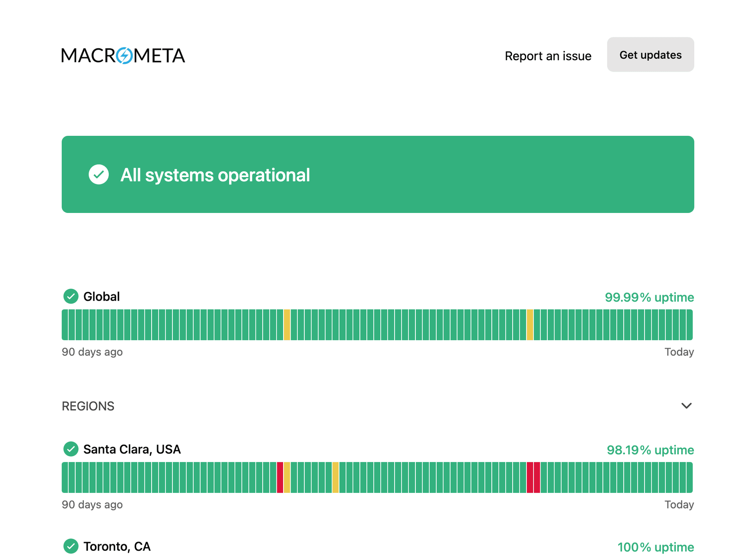The height and width of the screenshot is (557, 756).
Task: Click first red outage bar in Santa Clara timeline
Action: pyautogui.click(x=280, y=477)
